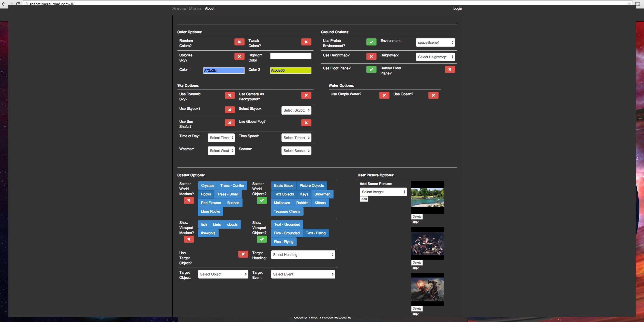Toggle the Use Prefab Environment green checkmark

click(x=371, y=42)
